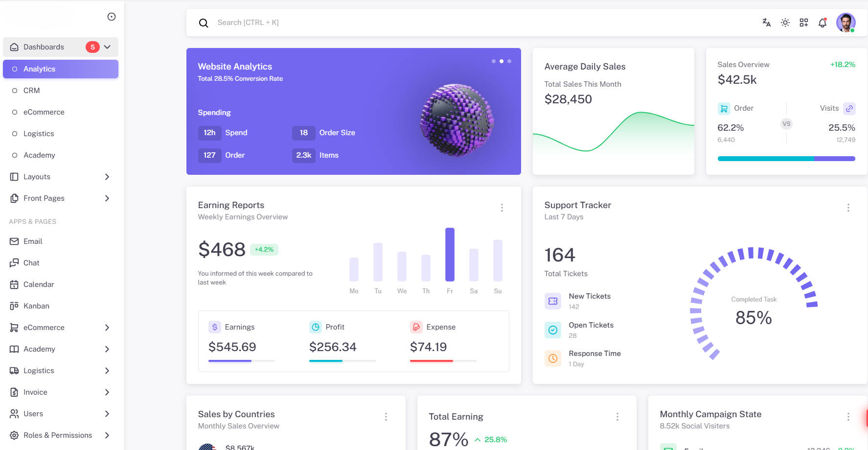The image size is (868, 450).
Task: Open the user profile avatar
Action: pos(846,23)
